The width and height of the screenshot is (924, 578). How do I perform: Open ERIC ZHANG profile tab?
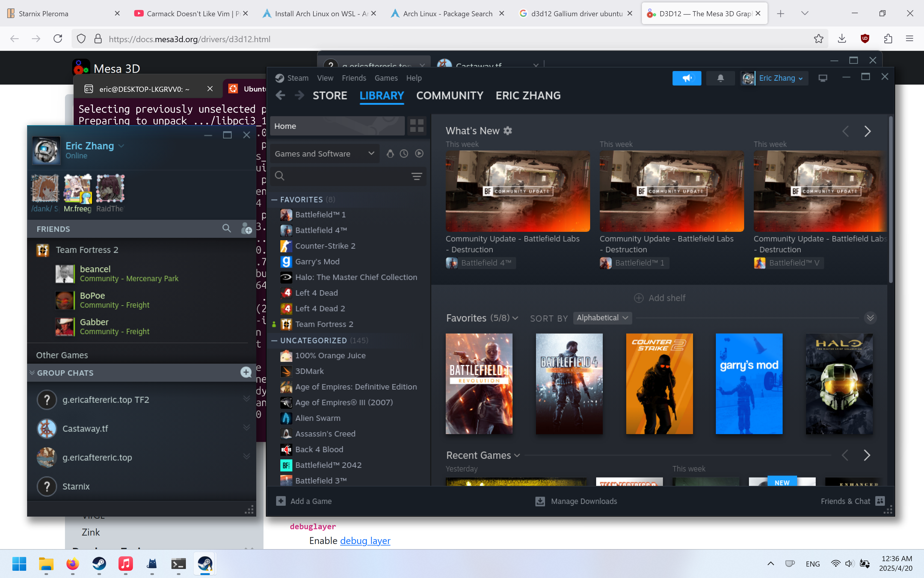[528, 95]
